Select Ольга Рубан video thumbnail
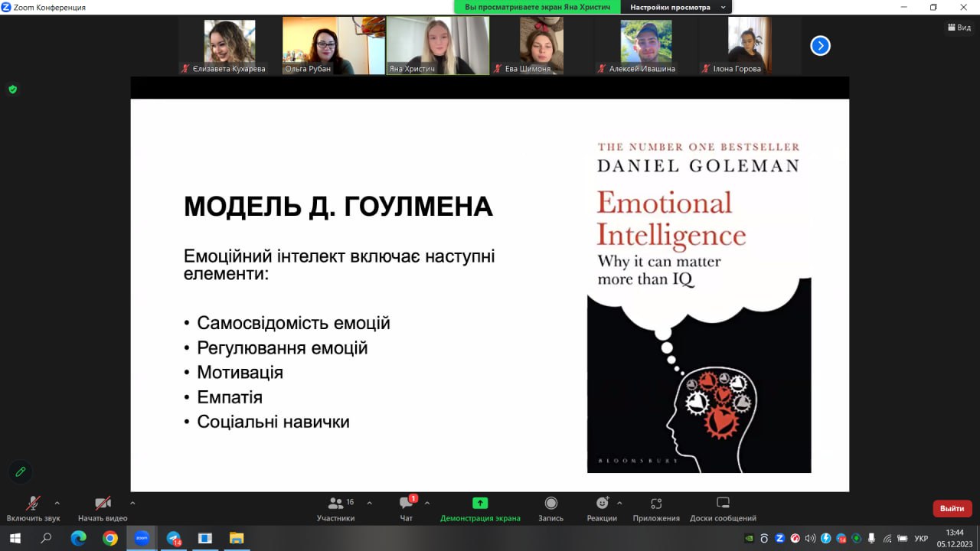 coord(334,46)
